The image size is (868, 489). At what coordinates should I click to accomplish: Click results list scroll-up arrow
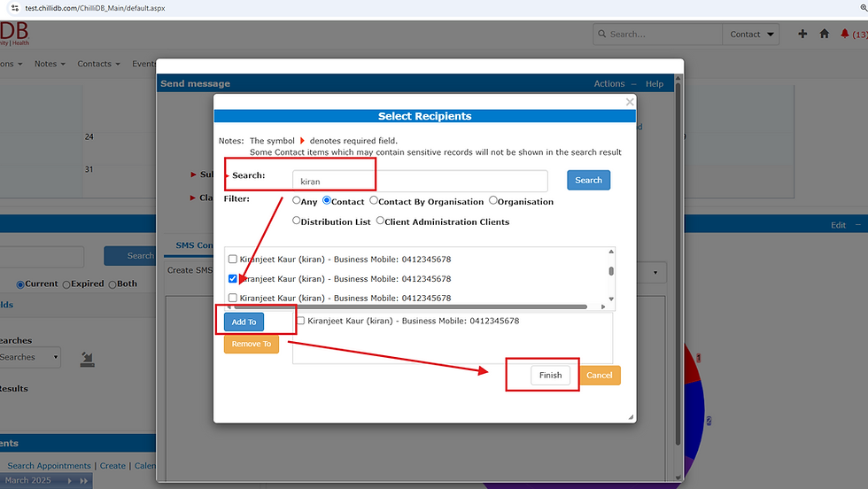[x=611, y=252]
